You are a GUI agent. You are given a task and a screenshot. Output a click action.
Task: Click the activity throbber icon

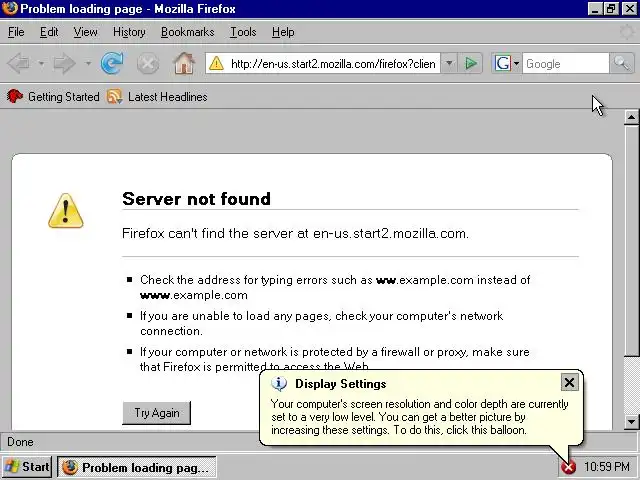(627, 32)
